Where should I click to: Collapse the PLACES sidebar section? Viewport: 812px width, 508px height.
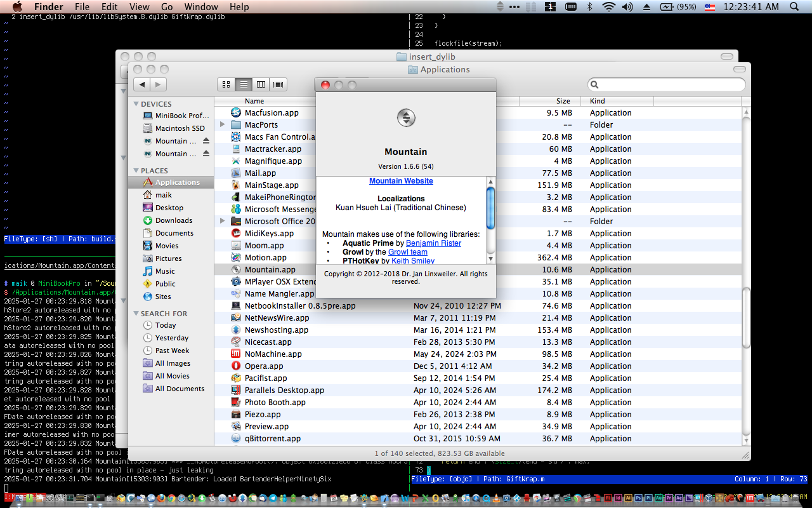(x=136, y=171)
